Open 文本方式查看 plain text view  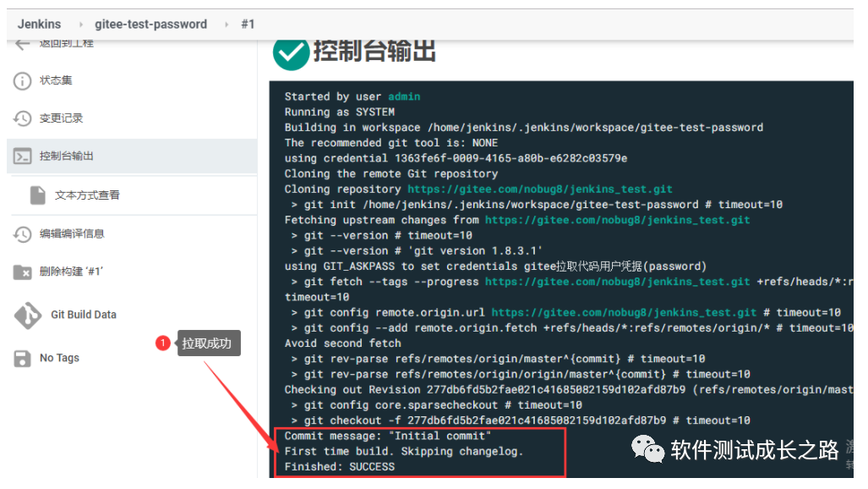coord(87,195)
